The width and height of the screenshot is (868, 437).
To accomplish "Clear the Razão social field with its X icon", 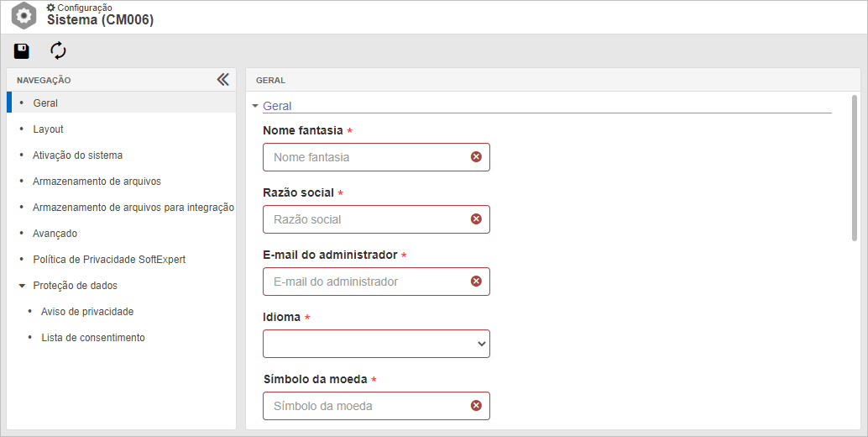I will 476,218.
